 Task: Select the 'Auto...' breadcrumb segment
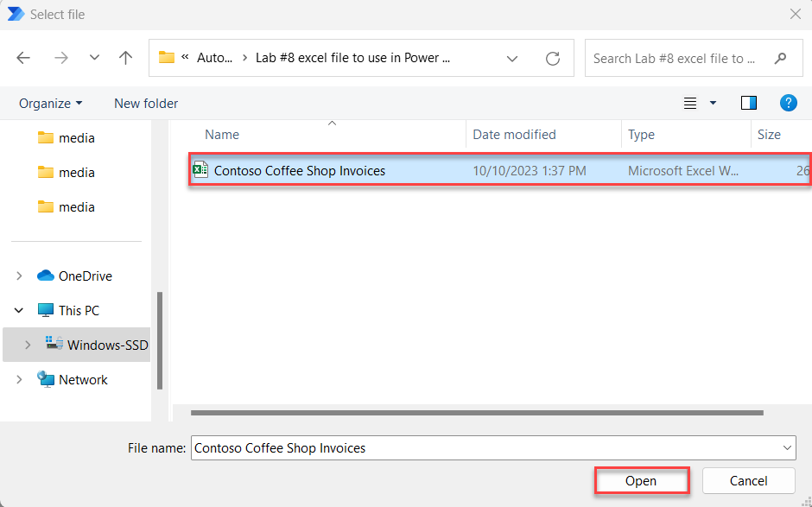click(x=214, y=58)
